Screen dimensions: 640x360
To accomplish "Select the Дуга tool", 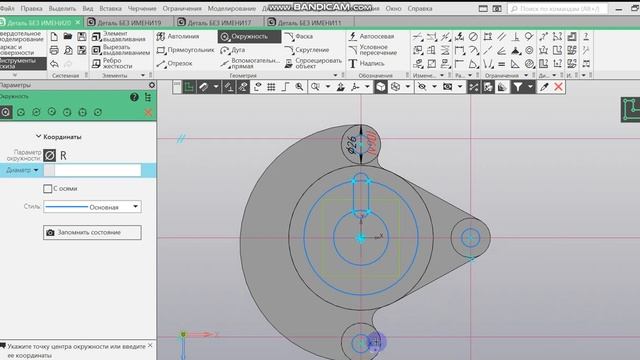I will tap(233, 50).
